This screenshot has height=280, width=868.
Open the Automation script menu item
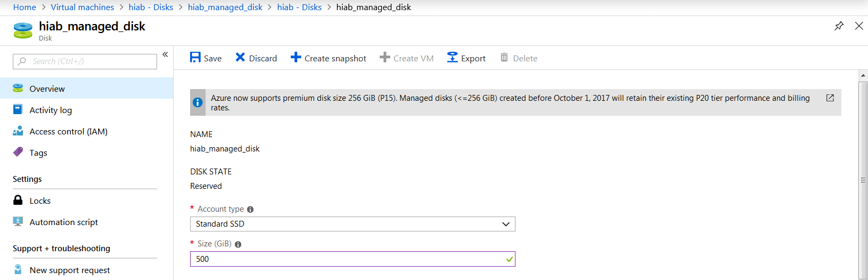point(86,222)
